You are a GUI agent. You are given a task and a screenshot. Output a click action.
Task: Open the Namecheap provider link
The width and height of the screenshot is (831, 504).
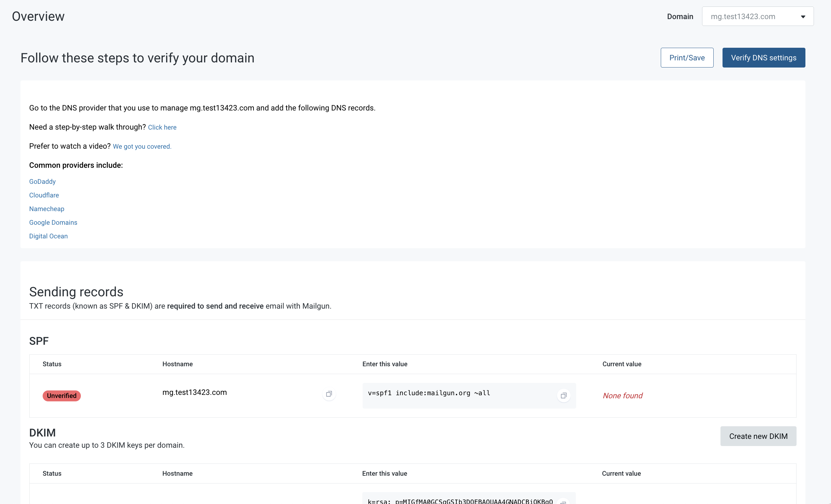(x=47, y=209)
